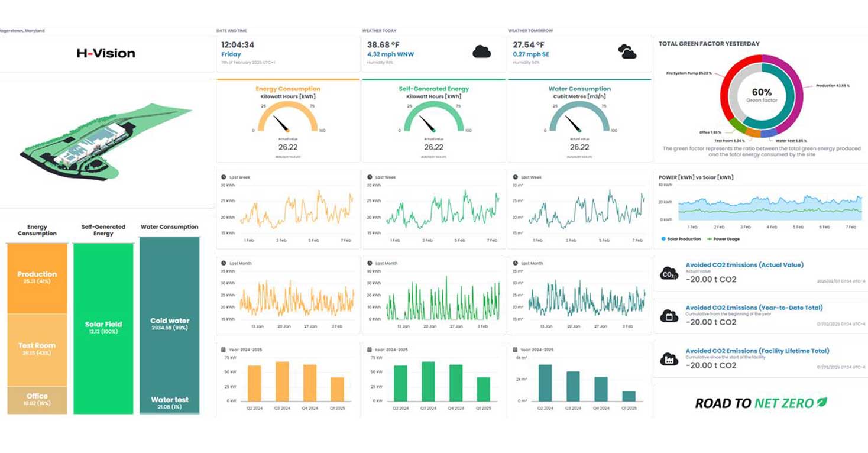This screenshot has width=868, height=453.
Task: Click the 60% Green factor donut center
Action: point(762,95)
